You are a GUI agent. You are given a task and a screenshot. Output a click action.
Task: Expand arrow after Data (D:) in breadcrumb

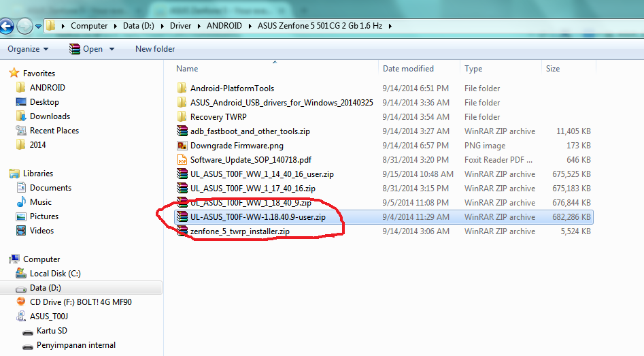coord(163,26)
